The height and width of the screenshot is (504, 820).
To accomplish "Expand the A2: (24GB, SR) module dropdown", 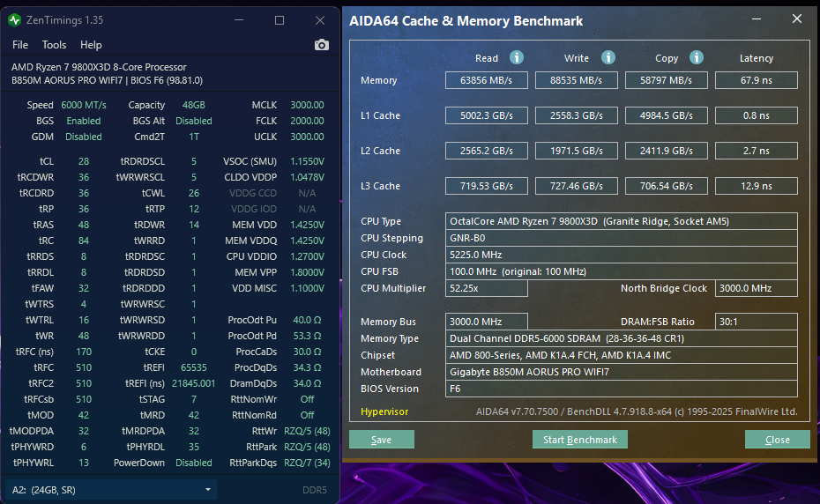I will (x=111, y=490).
